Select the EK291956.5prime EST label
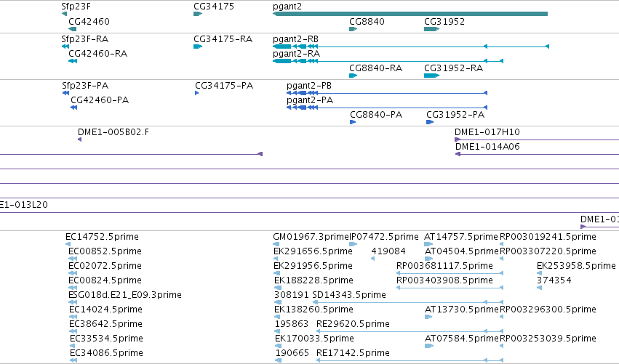This screenshot has width=619, height=364. coord(313,266)
